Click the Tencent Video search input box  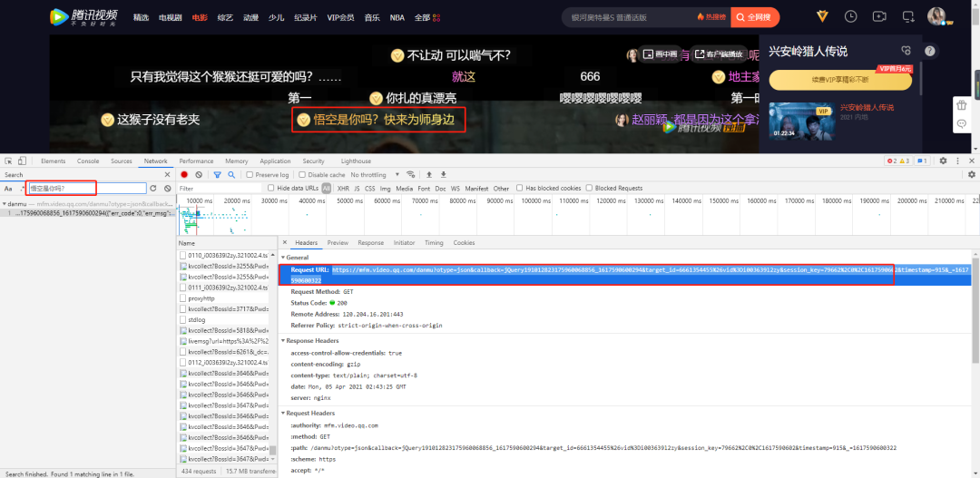(630, 17)
